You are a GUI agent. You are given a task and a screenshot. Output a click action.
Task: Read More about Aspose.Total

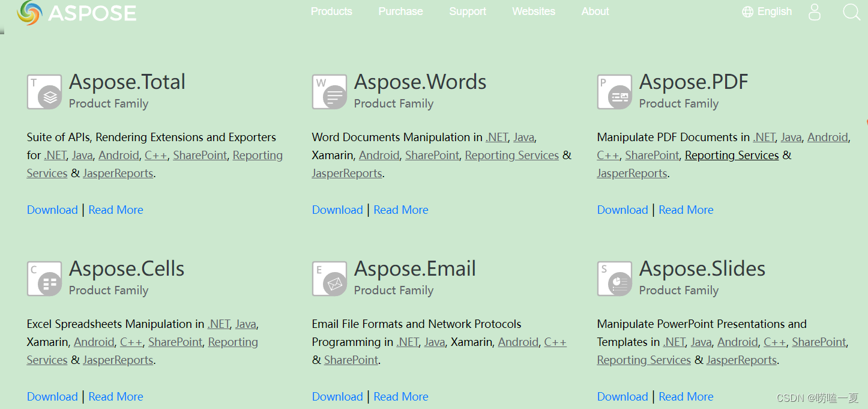click(x=116, y=210)
